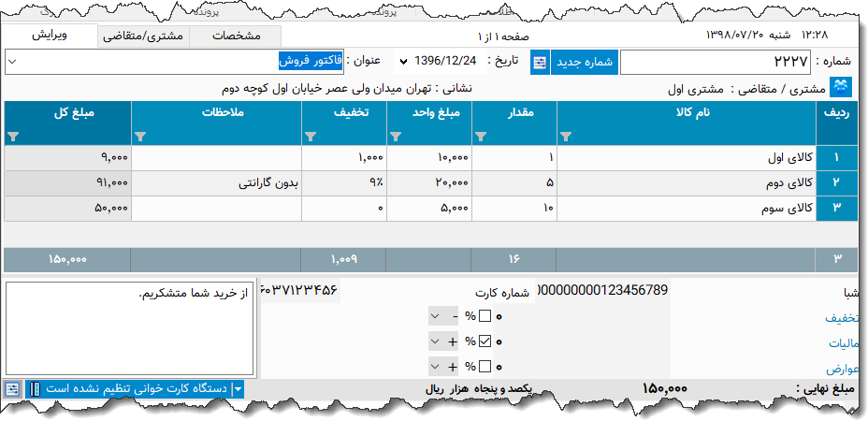Click the discount sum ۱,۰۰۹ in the footer row
The width and height of the screenshot is (868, 421).
[344, 259]
